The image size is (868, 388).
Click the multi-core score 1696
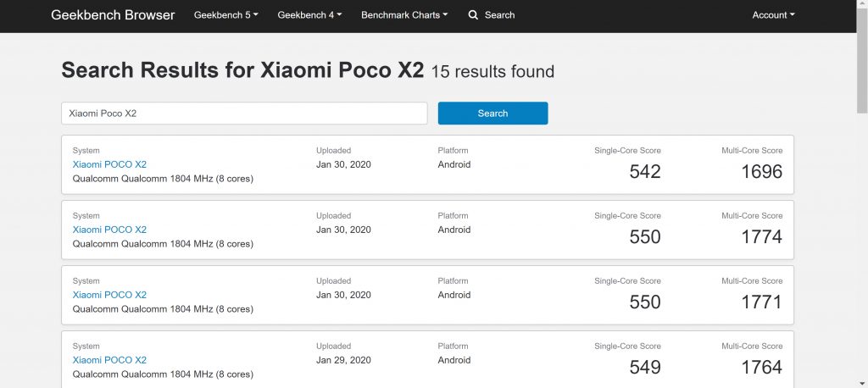[x=761, y=172]
